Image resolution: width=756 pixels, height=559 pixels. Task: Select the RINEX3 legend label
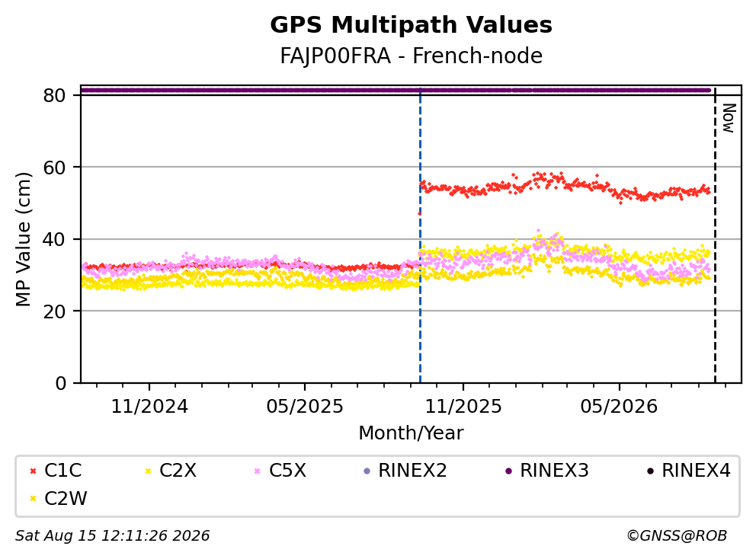tap(554, 471)
